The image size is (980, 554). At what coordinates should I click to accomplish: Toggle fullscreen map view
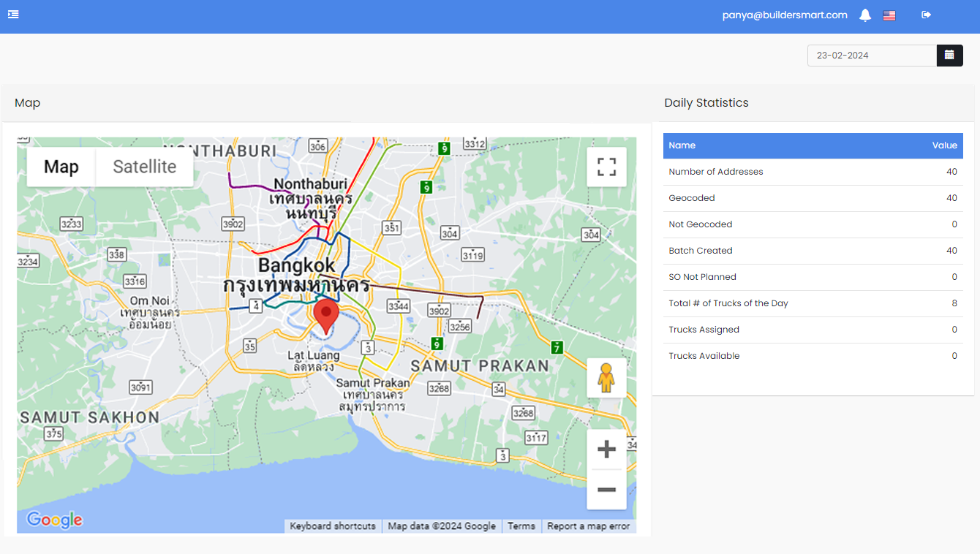pos(606,167)
